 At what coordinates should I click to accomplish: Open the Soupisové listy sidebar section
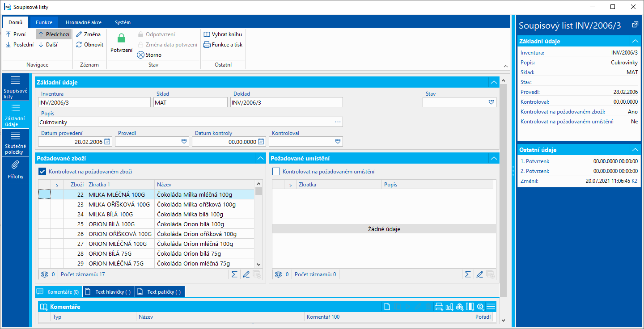point(15,87)
